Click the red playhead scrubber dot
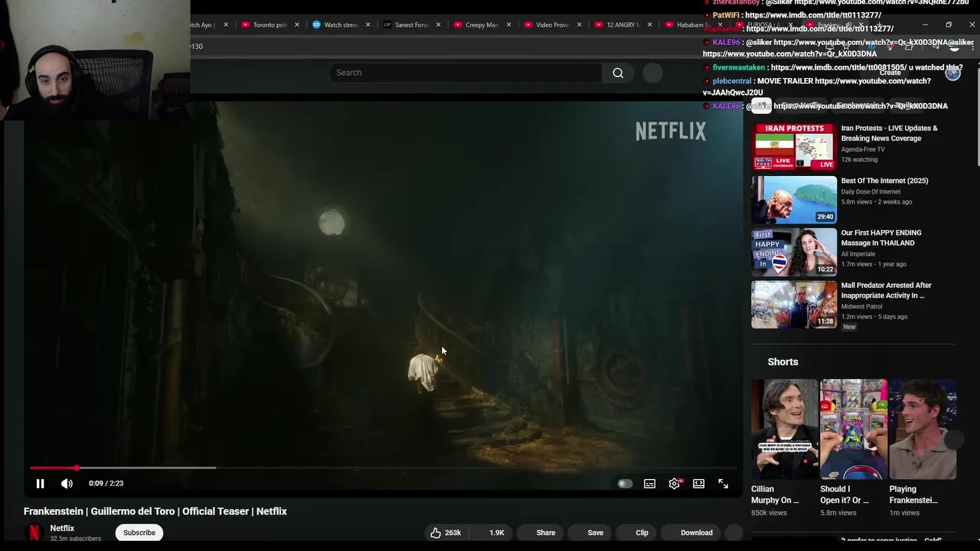This screenshot has height=551, width=980. (76, 468)
